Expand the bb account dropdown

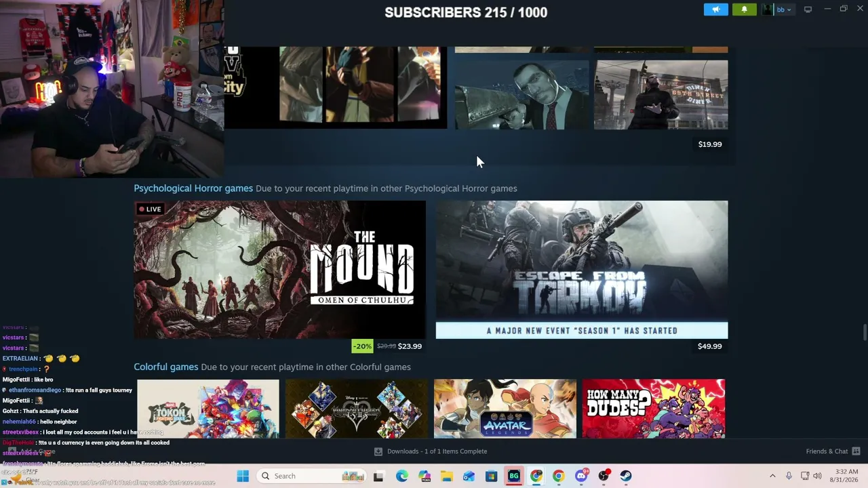point(783,9)
